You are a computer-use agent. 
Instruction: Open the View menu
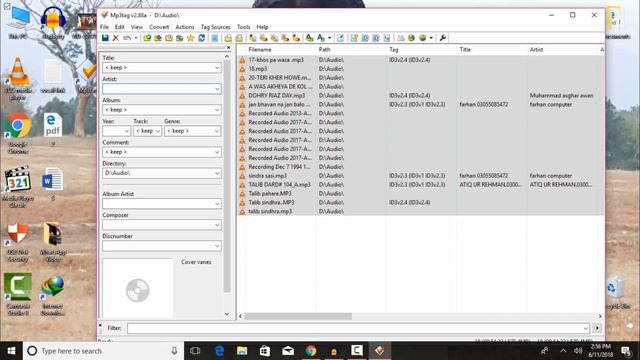pos(137,27)
